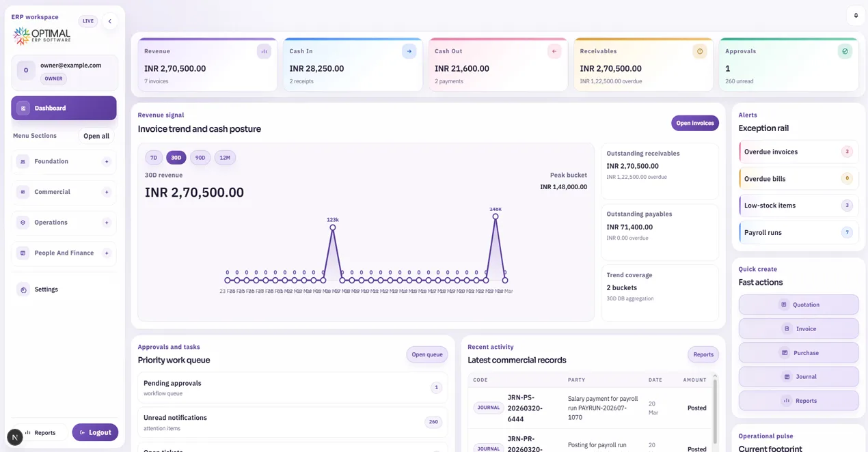
Task: Click the Receivables clock icon
Action: (x=699, y=51)
